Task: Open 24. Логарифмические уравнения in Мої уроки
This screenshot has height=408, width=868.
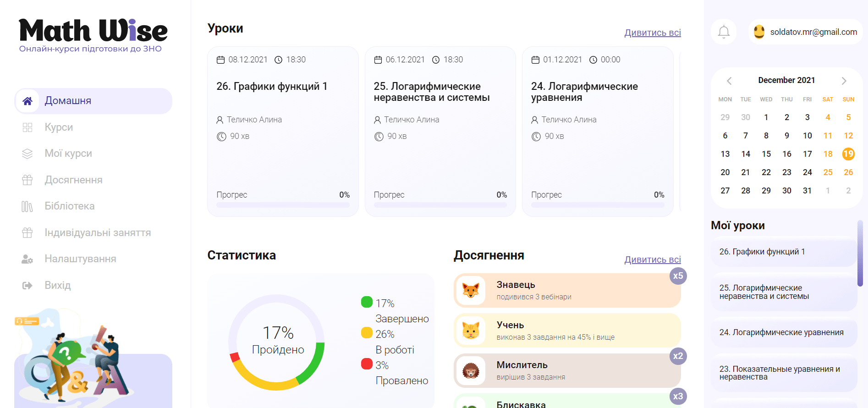Action: [x=784, y=332]
